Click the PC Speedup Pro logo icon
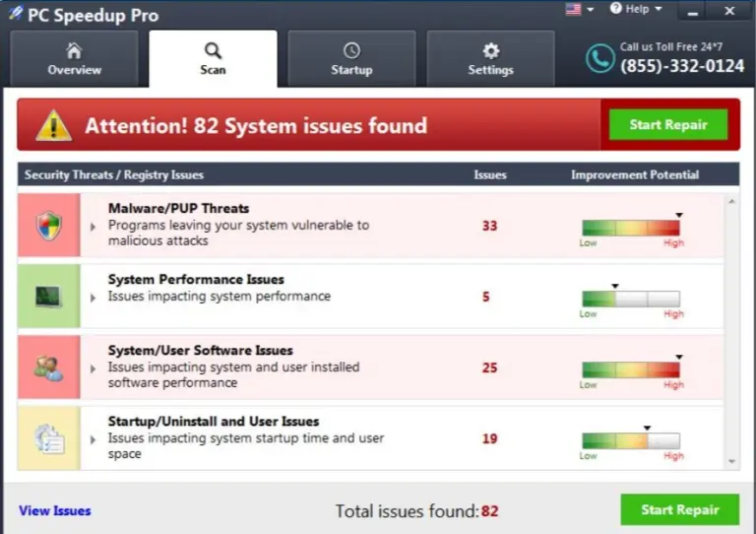The height and width of the screenshot is (534, 756). [x=15, y=13]
